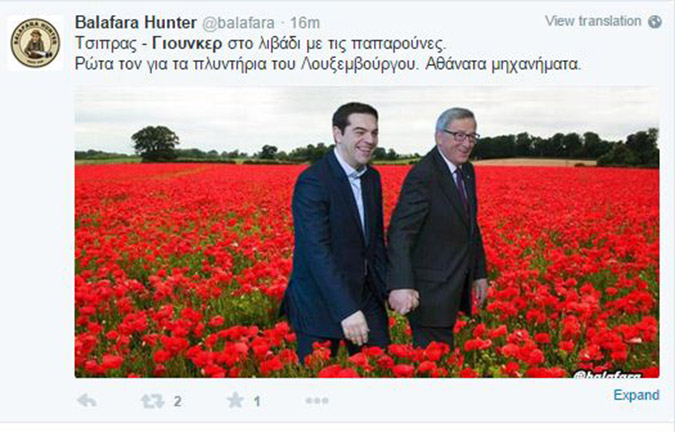Open the Balafara Hunter profile avatar
The height and width of the screenshot is (432, 675).
coord(35,43)
